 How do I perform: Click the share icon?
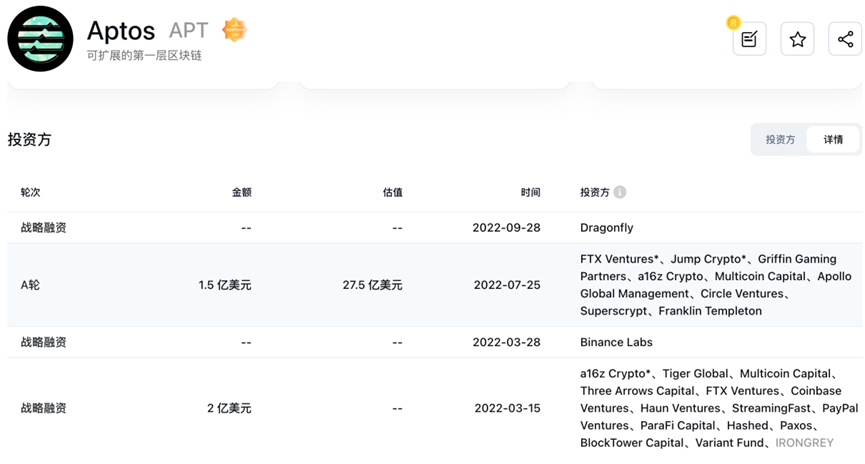845,39
